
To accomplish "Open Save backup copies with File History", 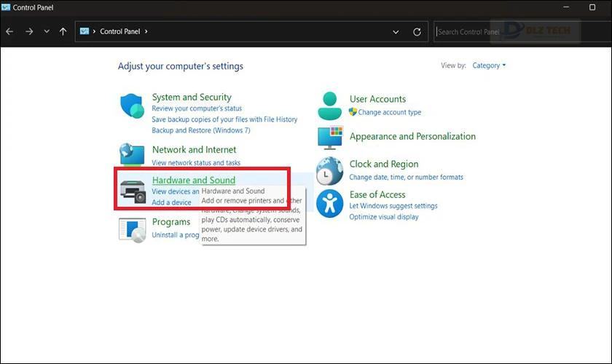I will [x=224, y=119].
